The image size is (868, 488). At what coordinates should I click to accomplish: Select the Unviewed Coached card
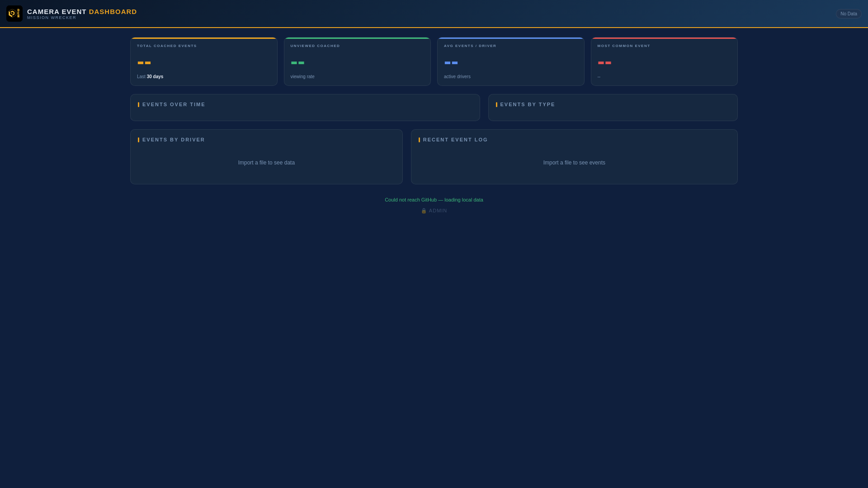coord(357,61)
